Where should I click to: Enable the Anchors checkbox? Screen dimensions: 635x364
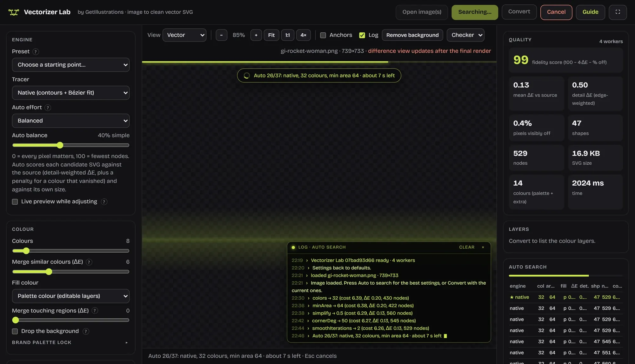323,35
